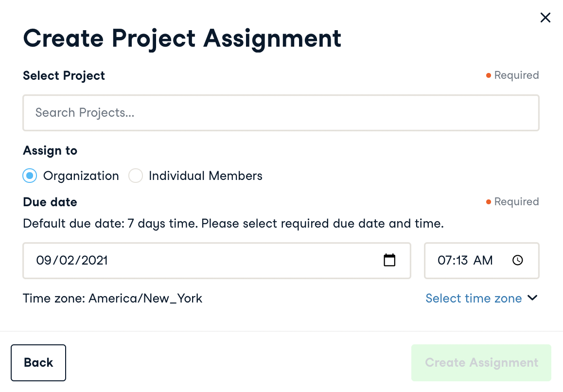563x392 pixels.
Task: Go back with the Back button
Action: pos(38,363)
